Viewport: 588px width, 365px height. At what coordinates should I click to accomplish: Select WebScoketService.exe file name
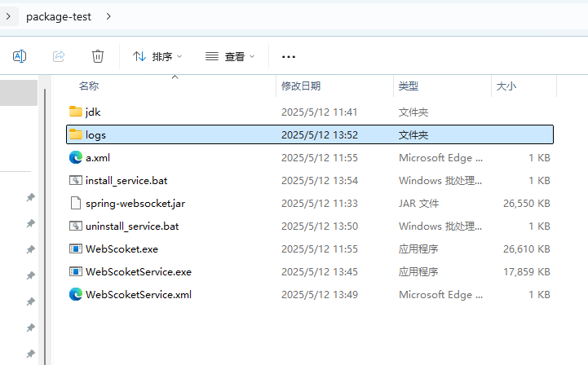[139, 272]
